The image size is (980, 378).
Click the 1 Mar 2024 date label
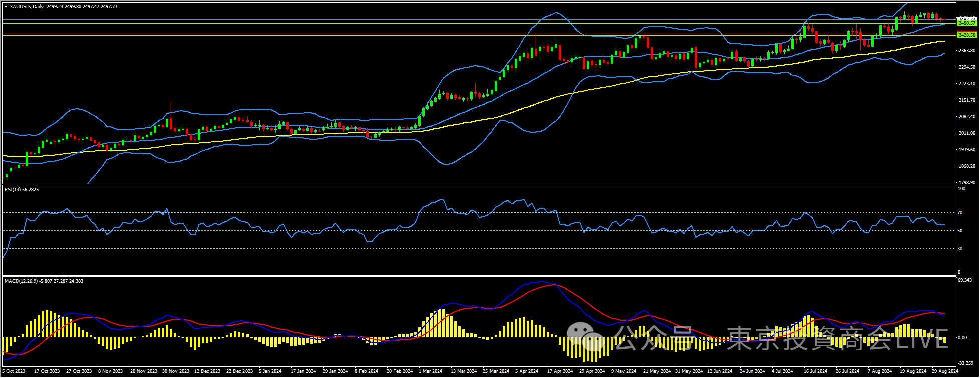(431, 371)
